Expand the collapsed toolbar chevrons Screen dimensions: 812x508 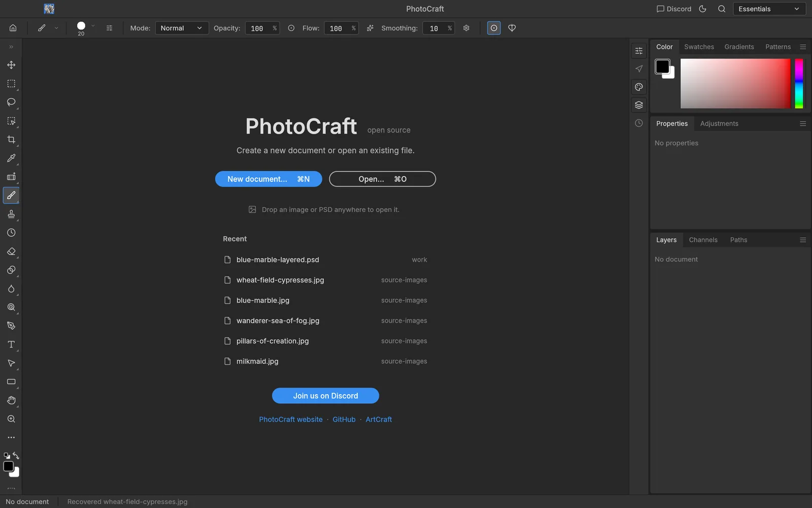11,47
